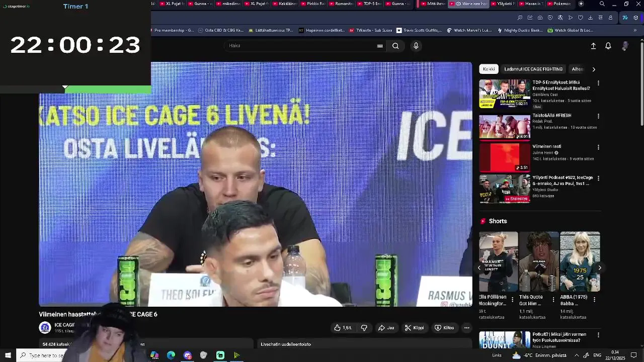Open Windows notification center icon
Screen dimensions: 644x362
(634, 355)
